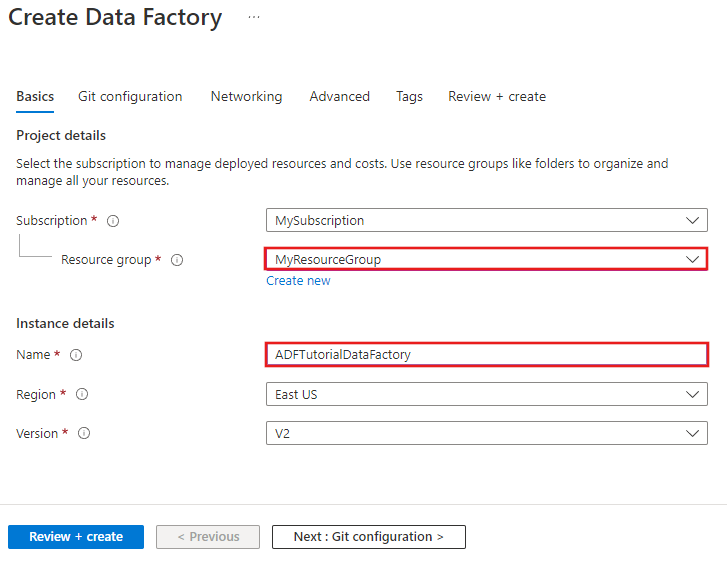Open the ellipsis menu beside the page title
Screen dimensions: 727x561
(254, 18)
